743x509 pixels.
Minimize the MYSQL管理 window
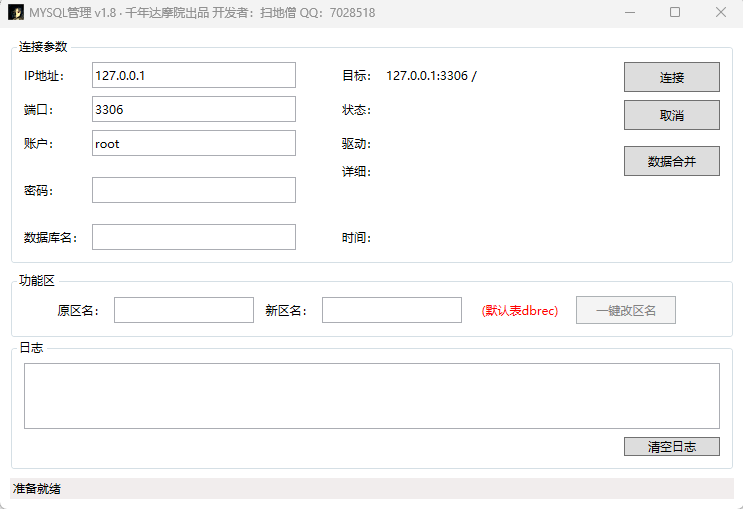click(x=630, y=13)
